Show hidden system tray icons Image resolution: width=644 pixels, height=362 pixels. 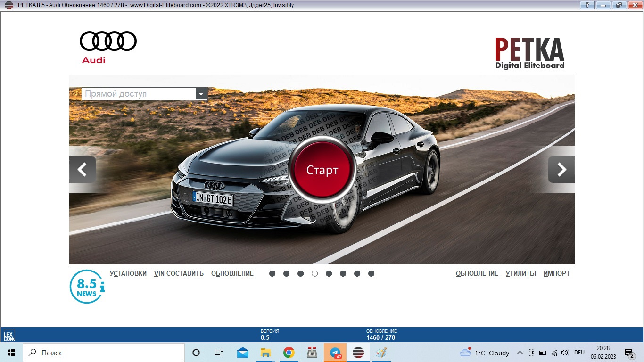point(520,353)
